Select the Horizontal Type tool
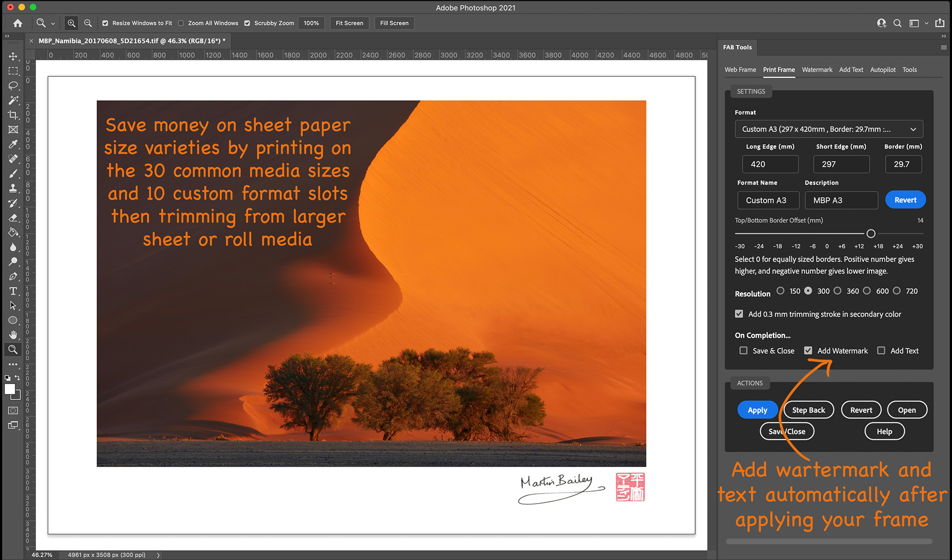Viewport: 952px width, 560px height. coord(13,291)
